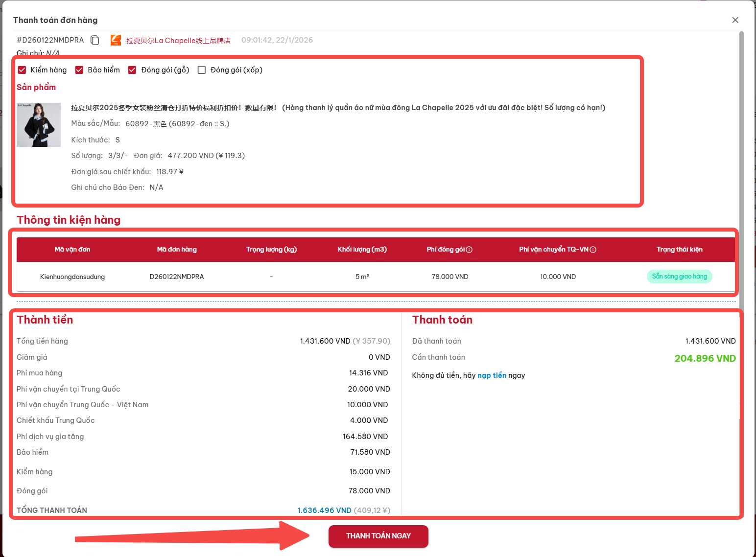Viewport: 756px width, 557px height.
Task: Copy order code #D260122NMDPRA
Action: click(95, 40)
